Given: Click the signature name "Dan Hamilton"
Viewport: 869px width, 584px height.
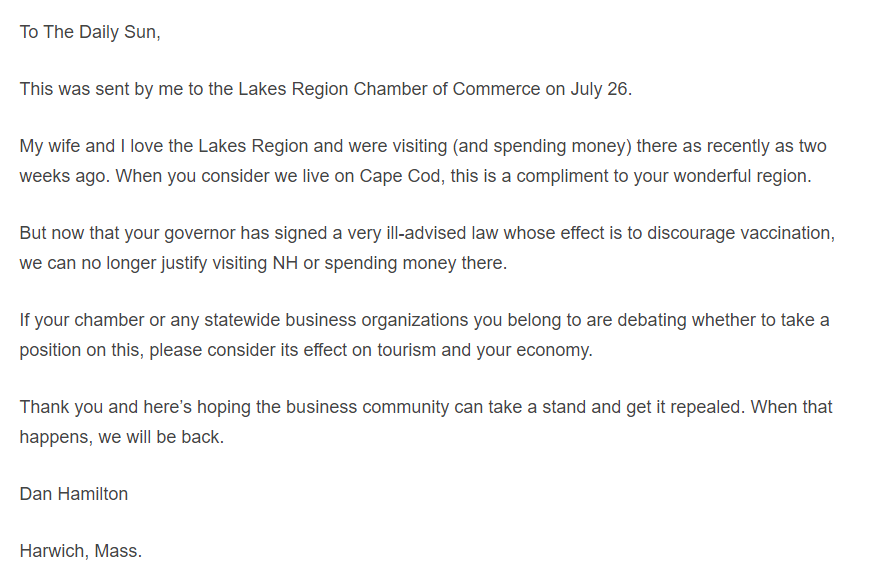Looking at the screenshot, I should (x=74, y=494).
